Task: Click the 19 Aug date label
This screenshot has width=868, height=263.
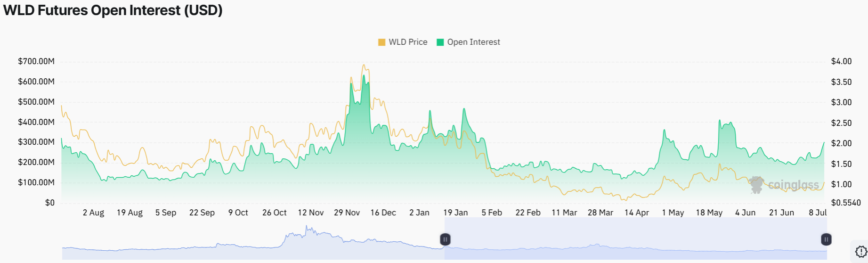Action: tap(130, 213)
